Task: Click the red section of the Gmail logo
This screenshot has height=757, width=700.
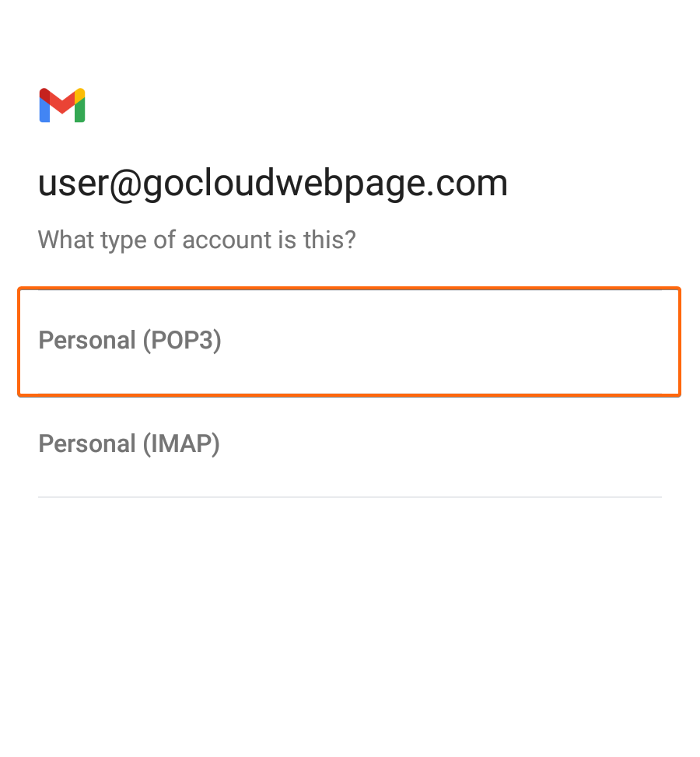Action: pyautogui.click(x=62, y=103)
